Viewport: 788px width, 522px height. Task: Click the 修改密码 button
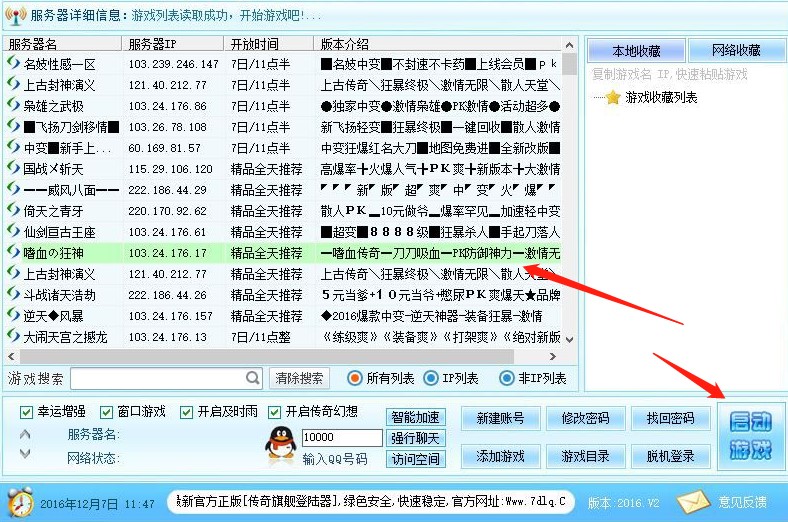tap(585, 418)
